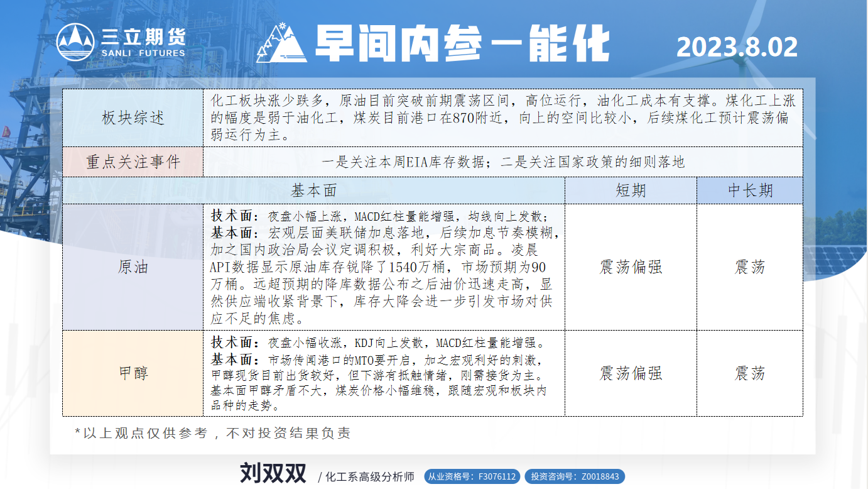Click the 基本面 column header
Image resolution: width=868 pixels, height=489 pixels.
[x=313, y=190]
